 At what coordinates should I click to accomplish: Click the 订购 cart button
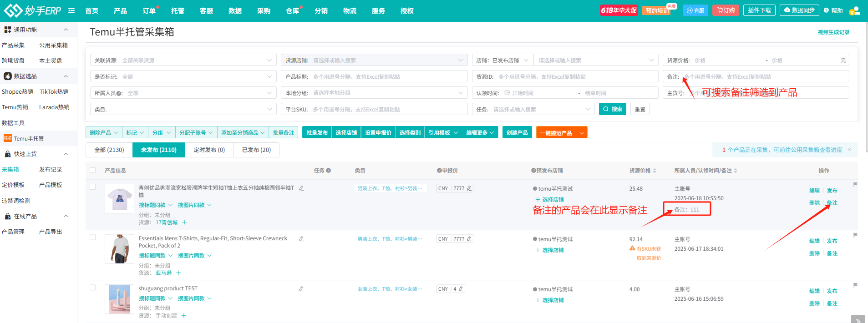click(726, 10)
